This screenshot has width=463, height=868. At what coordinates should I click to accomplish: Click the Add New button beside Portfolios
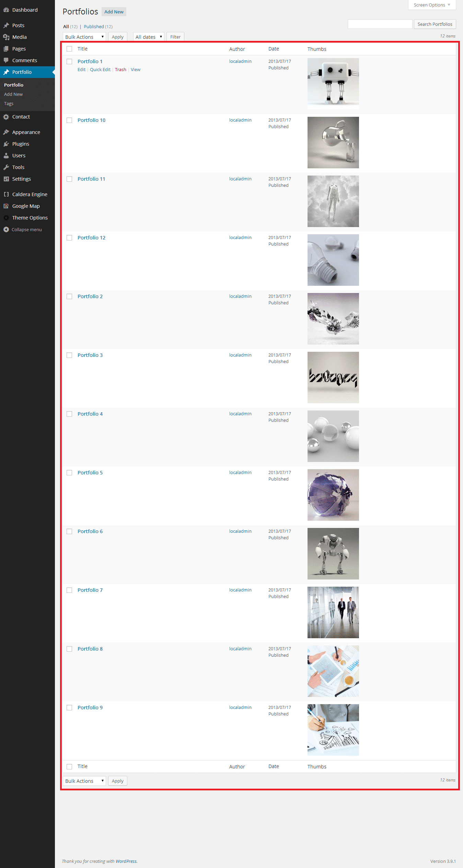[114, 12]
